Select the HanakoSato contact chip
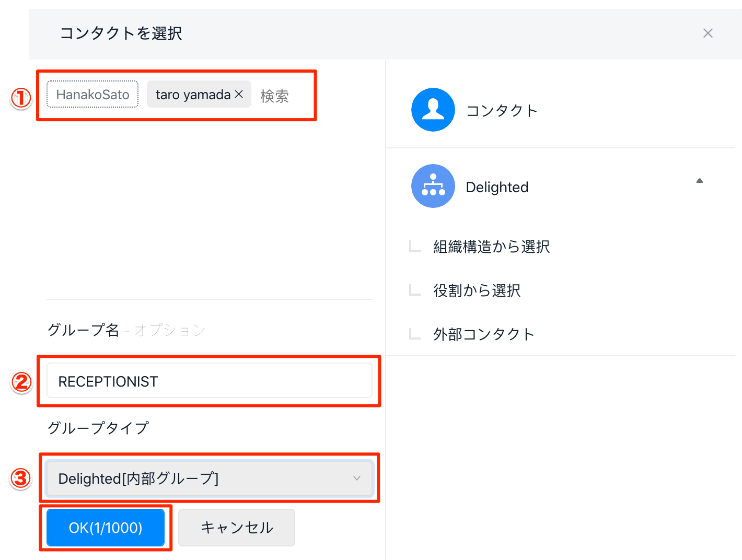 tap(92, 95)
